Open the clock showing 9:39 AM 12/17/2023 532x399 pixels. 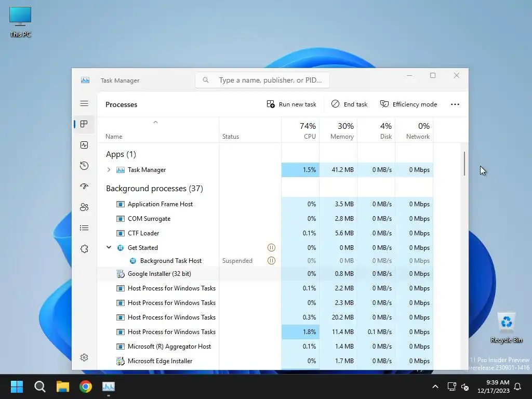(x=494, y=387)
